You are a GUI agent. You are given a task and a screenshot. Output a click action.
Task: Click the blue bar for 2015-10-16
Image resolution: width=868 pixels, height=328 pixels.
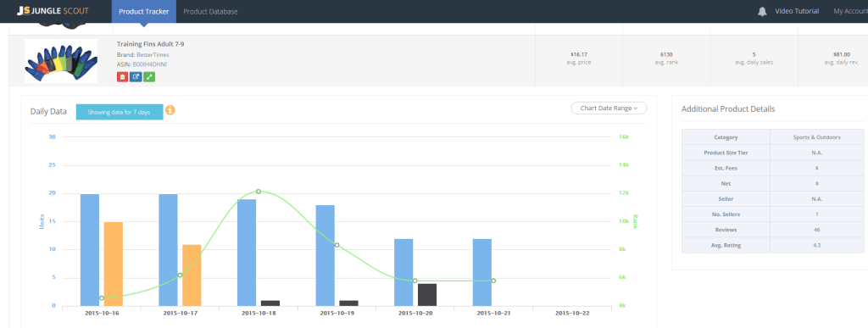[x=90, y=250]
